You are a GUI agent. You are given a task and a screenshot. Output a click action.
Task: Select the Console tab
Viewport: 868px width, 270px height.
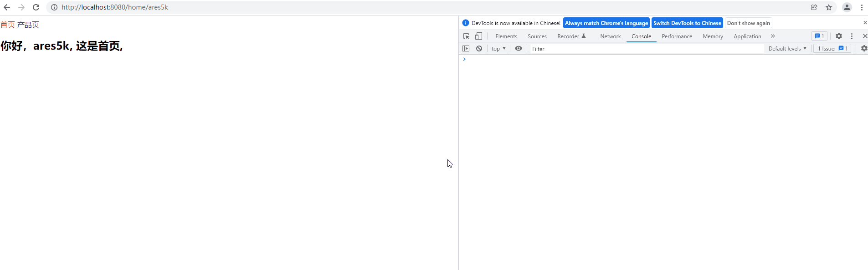(x=641, y=36)
